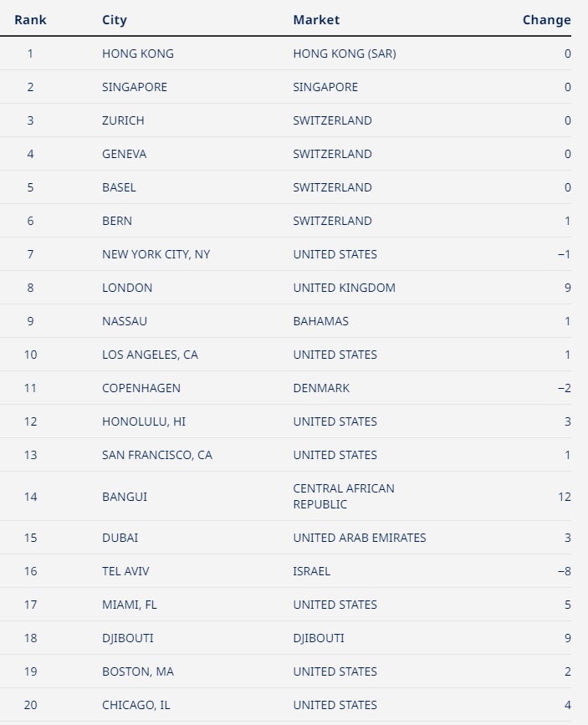Select the LONDON city cell

(x=127, y=288)
